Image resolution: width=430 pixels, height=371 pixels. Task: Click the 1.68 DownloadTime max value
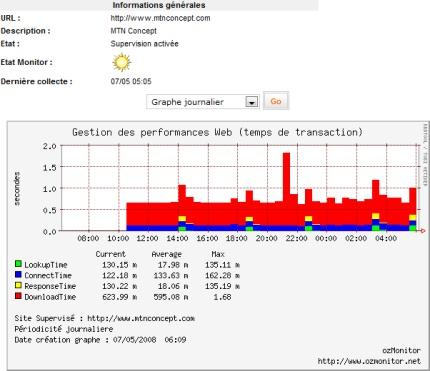click(222, 297)
